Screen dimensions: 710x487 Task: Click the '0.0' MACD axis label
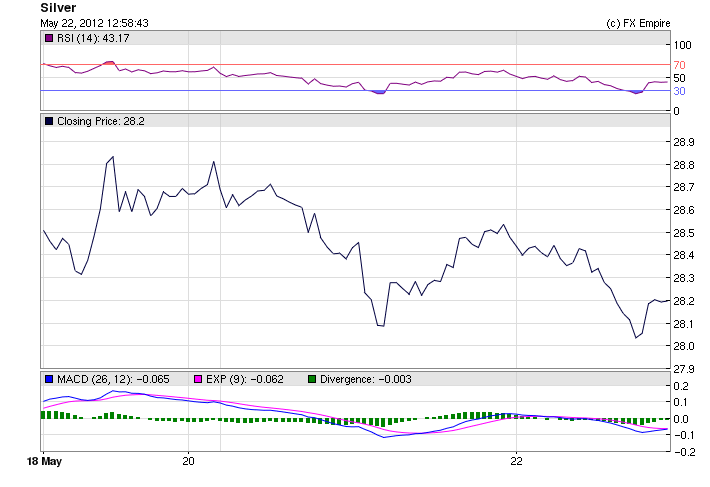point(681,419)
